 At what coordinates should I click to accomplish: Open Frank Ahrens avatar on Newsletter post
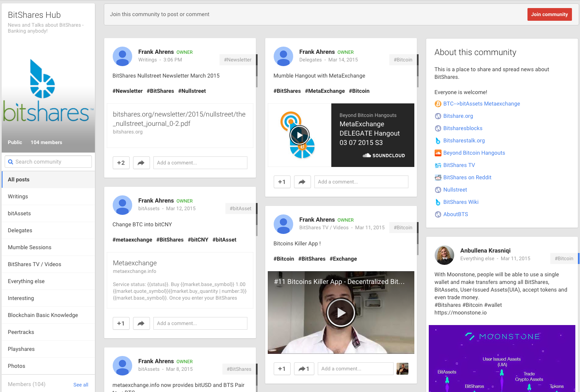122,56
